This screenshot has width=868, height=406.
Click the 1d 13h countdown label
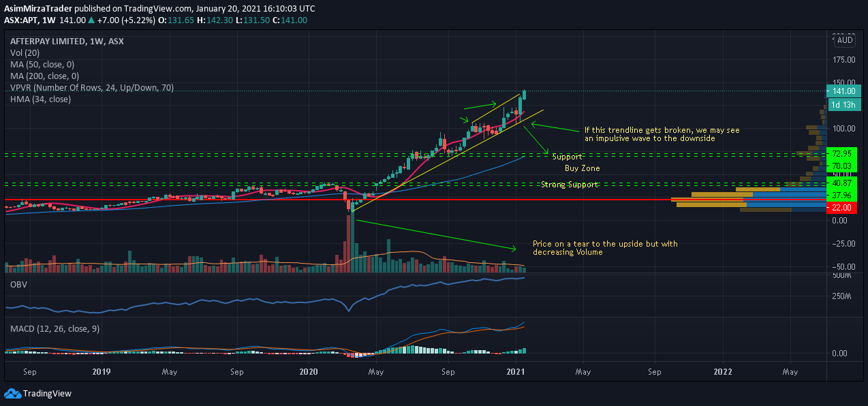click(843, 104)
